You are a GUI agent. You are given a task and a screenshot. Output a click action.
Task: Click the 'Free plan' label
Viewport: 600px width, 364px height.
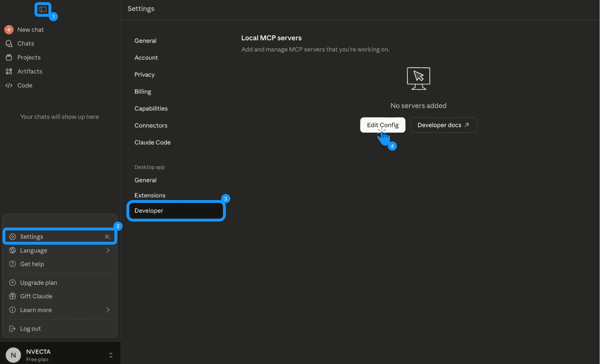pyautogui.click(x=37, y=360)
